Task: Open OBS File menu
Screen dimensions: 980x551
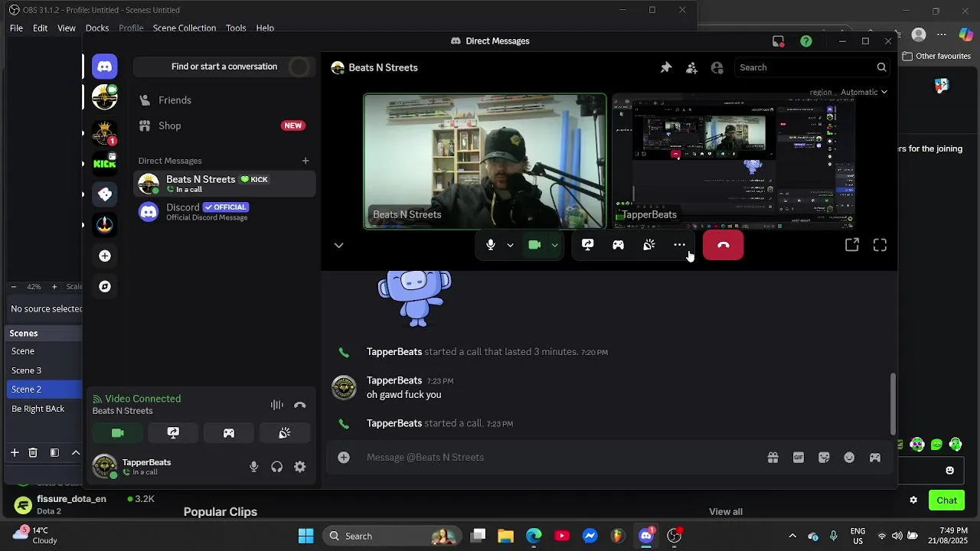Action: (16, 28)
